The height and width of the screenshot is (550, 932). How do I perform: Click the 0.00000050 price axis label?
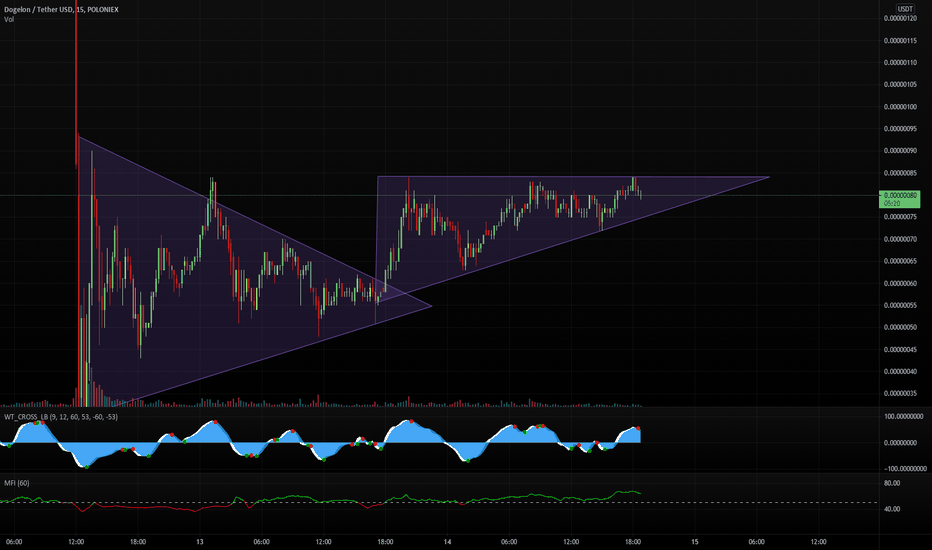[900, 327]
